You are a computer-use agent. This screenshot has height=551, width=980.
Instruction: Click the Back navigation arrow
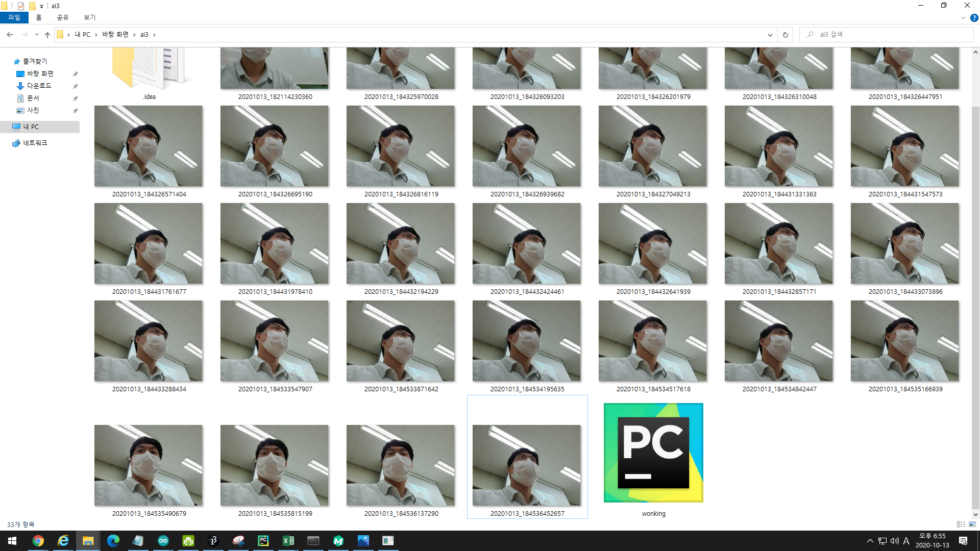point(10,35)
